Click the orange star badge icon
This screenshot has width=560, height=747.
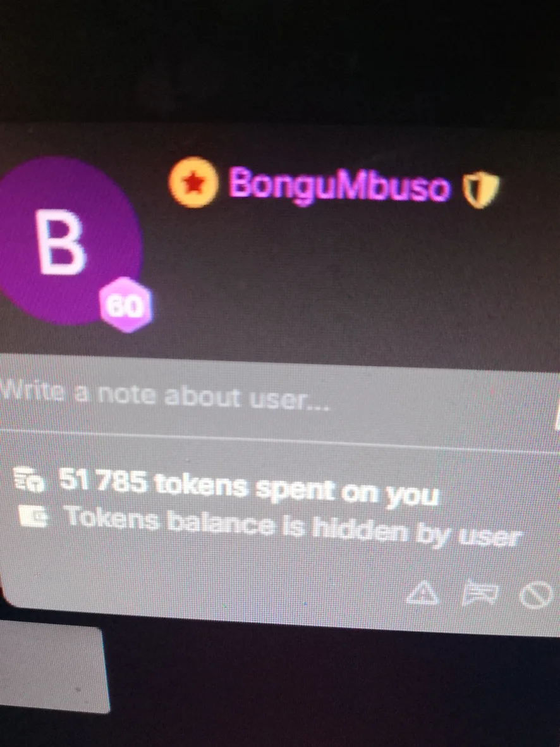coord(193,182)
